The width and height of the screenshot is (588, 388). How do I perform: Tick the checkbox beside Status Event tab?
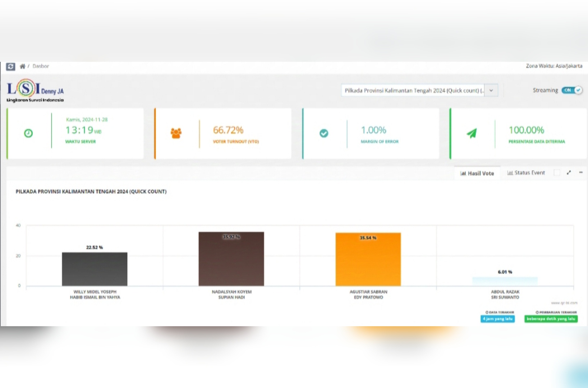(x=557, y=173)
